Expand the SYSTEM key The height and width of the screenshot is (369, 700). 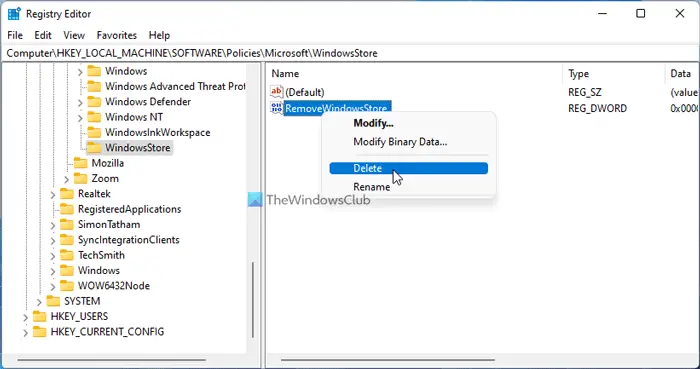[x=39, y=302]
